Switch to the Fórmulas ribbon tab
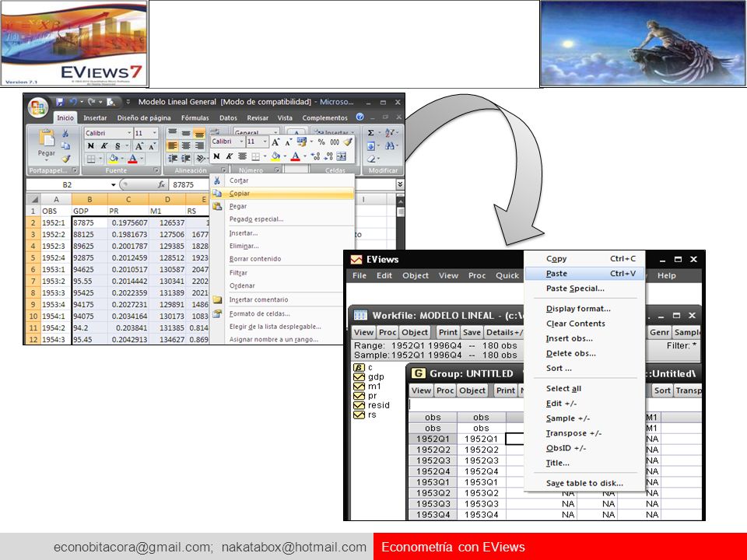Viewport: 747px width, 560px height. pos(195,117)
